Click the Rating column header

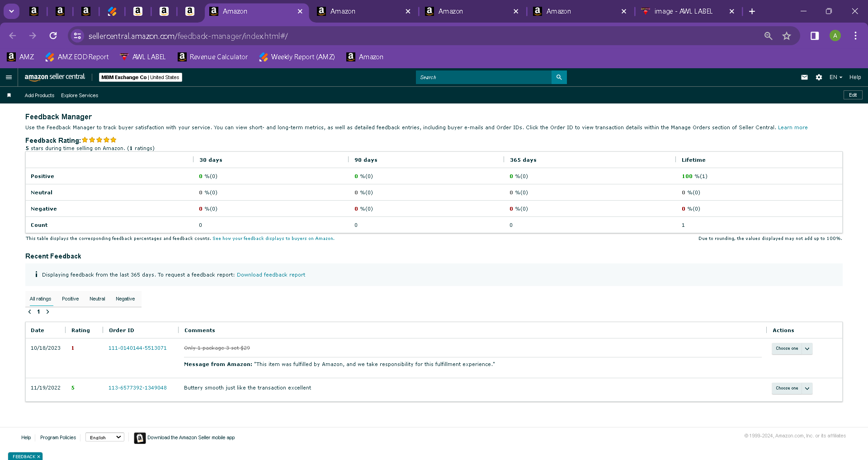[x=80, y=330]
